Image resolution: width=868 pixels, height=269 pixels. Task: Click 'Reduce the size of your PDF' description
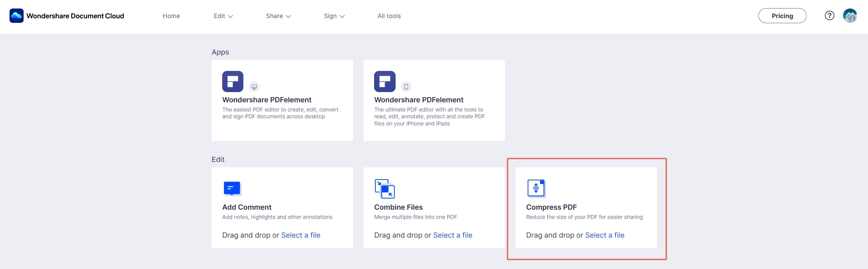click(x=584, y=217)
